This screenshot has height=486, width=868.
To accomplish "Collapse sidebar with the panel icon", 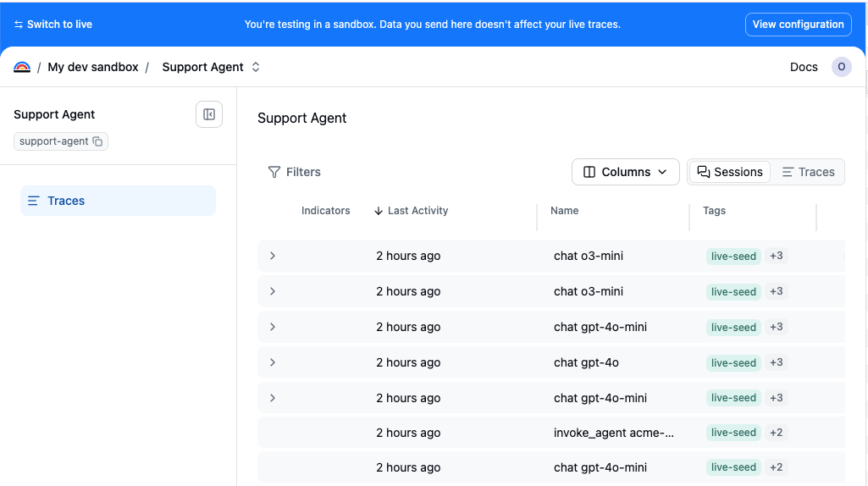I will tap(208, 114).
